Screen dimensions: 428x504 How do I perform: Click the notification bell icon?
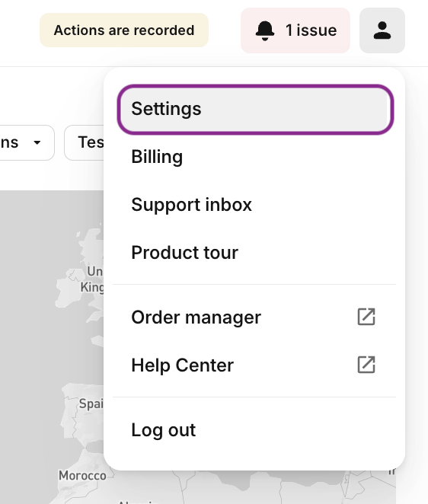pos(265,31)
